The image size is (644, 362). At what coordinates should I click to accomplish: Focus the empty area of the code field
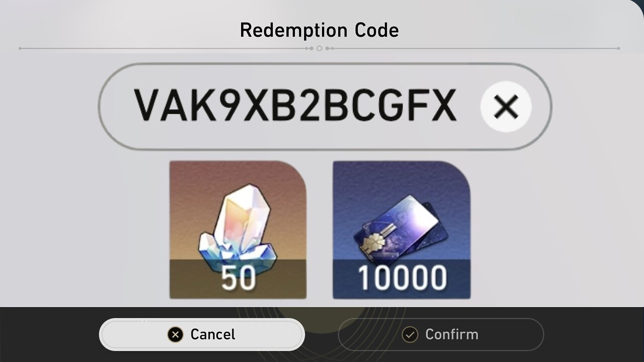pos(468,107)
